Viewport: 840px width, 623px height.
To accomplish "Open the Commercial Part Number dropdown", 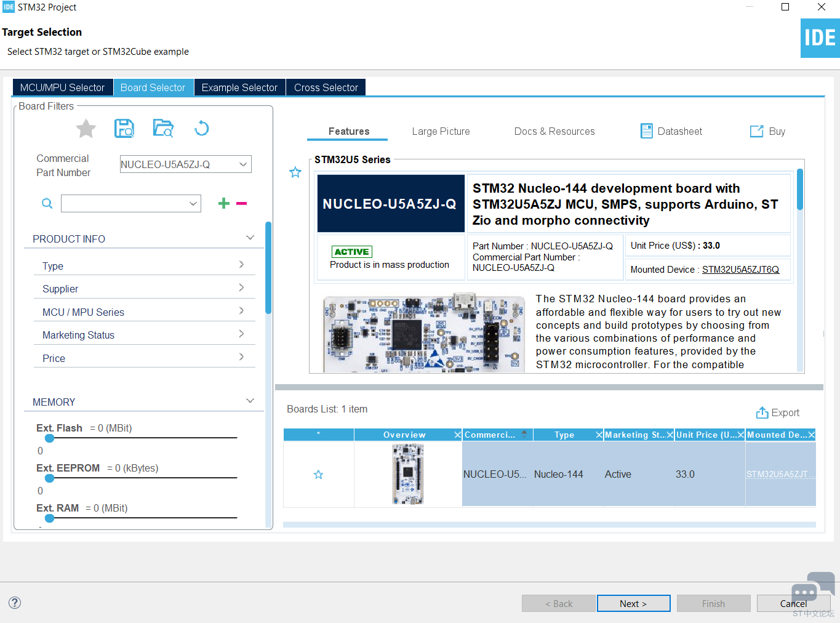I will pyautogui.click(x=243, y=164).
